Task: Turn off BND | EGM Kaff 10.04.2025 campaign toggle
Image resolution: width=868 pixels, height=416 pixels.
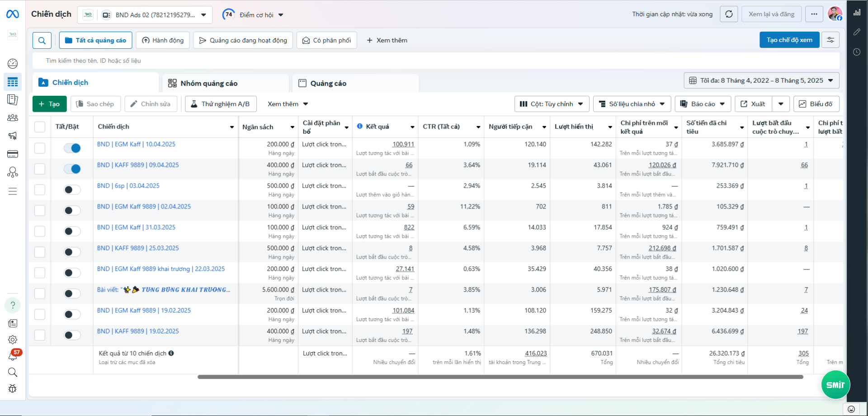Action: [72, 148]
